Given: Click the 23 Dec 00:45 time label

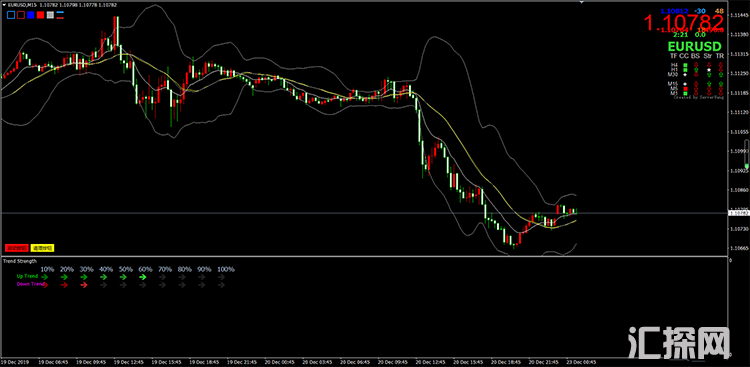Looking at the screenshot, I should 580,362.
